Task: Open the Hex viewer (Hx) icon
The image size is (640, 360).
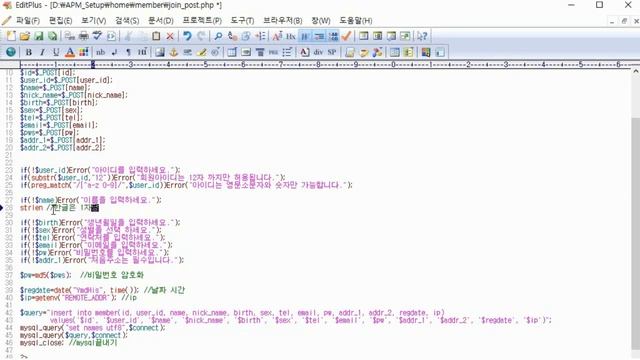Action: (291, 36)
